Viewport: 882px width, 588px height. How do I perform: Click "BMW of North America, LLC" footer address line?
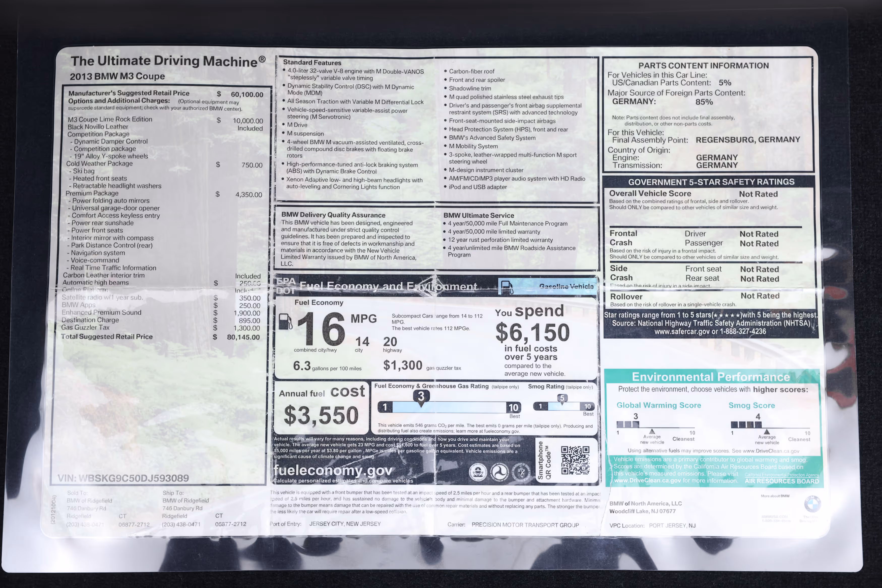pos(645,504)
